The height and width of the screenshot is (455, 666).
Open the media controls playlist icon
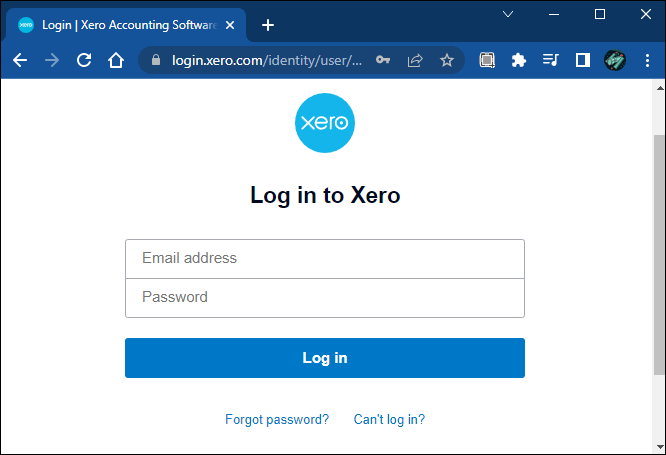[x=550, y=60]
